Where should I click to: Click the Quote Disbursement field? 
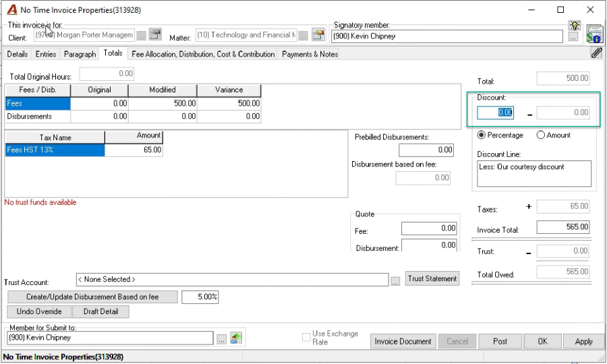[429, 245]
